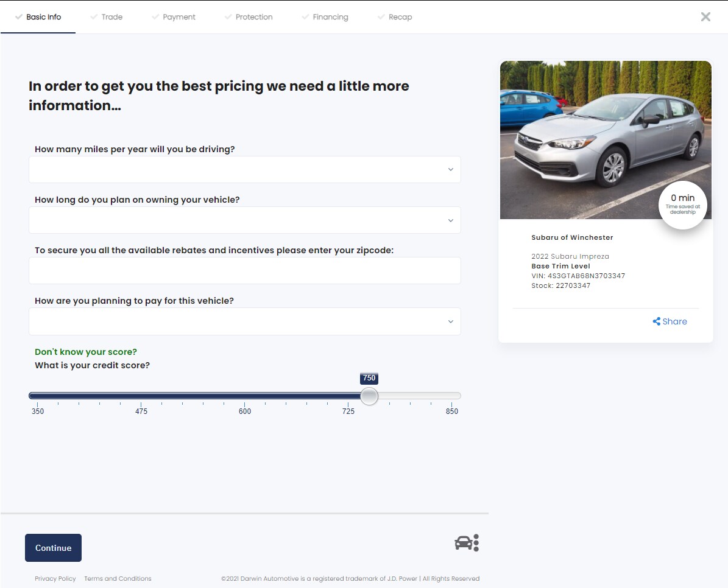Expand the ownership length dropdown
Viewport: 728px width, 588px height.
(245, 220)
